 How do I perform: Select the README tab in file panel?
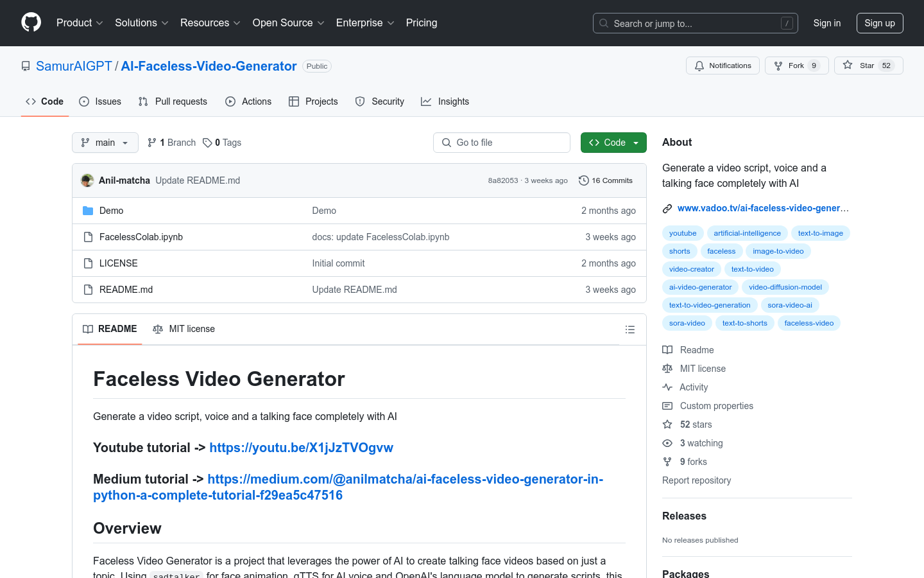[110, 329]
